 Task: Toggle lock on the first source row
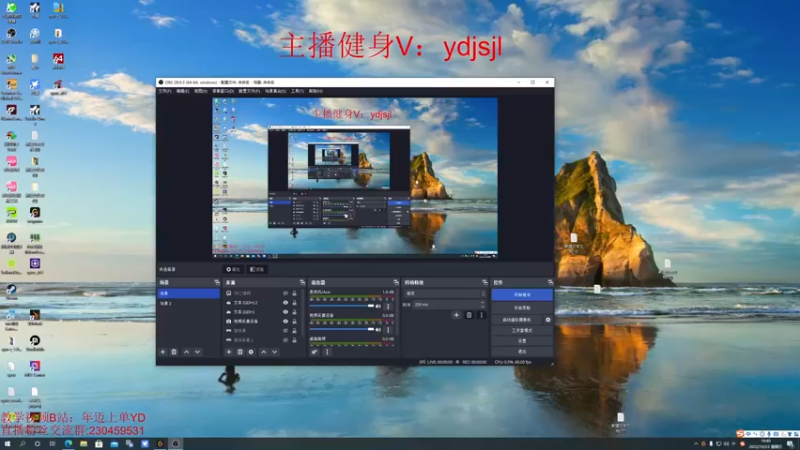pos(294,293)
